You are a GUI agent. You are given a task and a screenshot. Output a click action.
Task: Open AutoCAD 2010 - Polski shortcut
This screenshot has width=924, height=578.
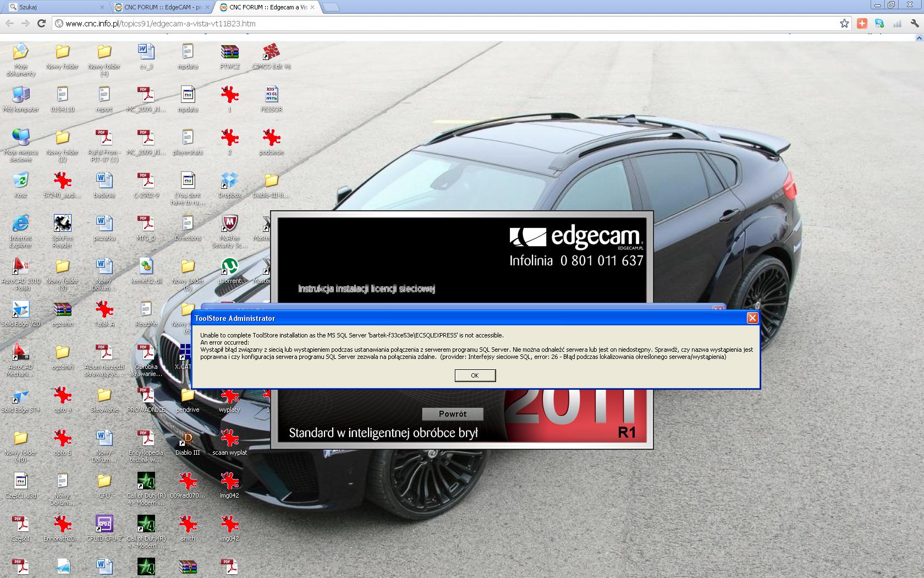point(20,274)
